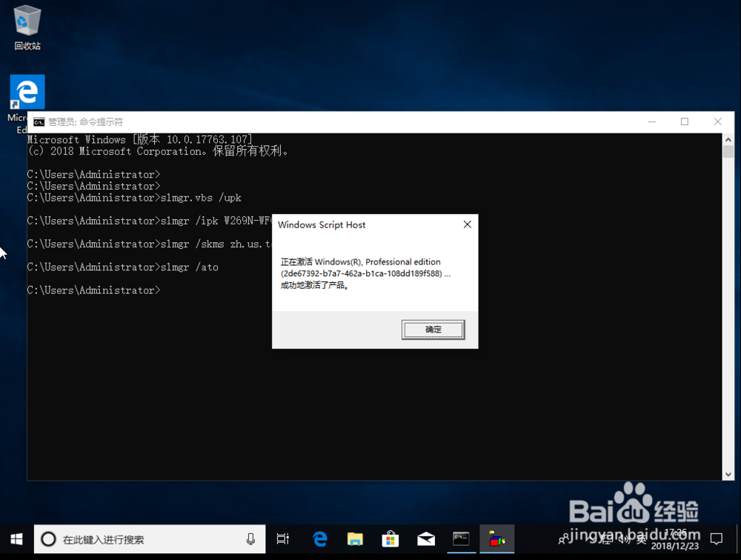Switch to Windows Script Host taskbar icon
This screenshot has width=741, height=560.
pyautogui.click(x=496, y=539)
